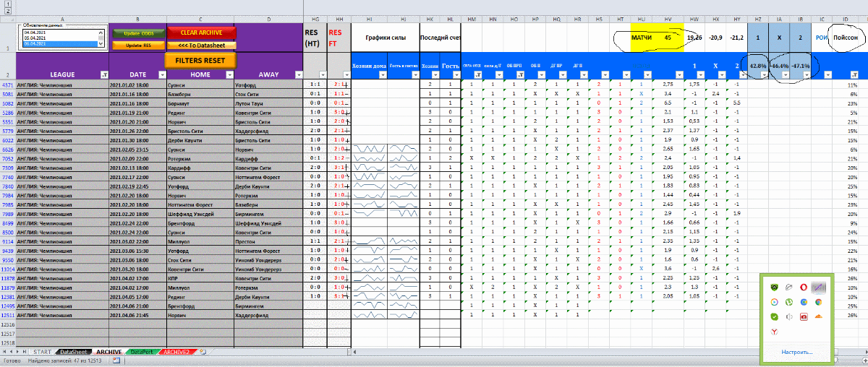Image resolution: width=868 pixels, height=367 pixels.
Task: Expand the HOME column filter dropdown
Action: 230,74
